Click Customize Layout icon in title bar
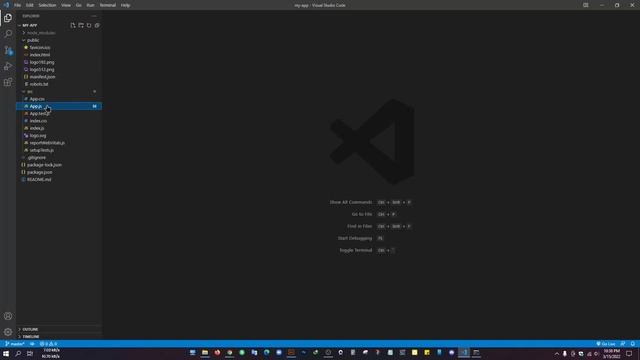The height and width of the screenshot is (360, 640). 586,5
